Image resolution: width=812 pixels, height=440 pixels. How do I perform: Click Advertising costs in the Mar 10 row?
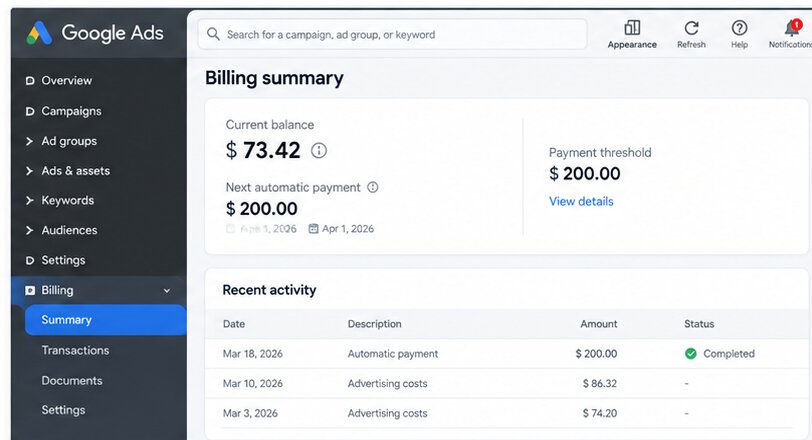[387, 384]
